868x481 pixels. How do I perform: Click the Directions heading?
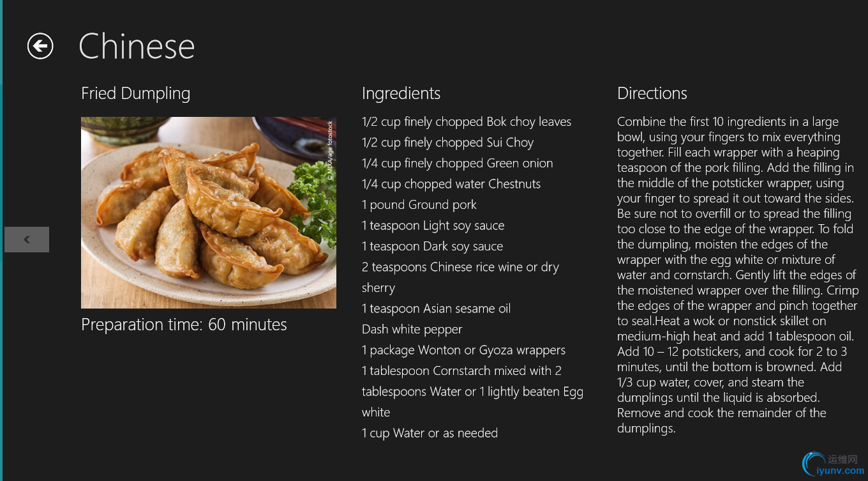652,93
